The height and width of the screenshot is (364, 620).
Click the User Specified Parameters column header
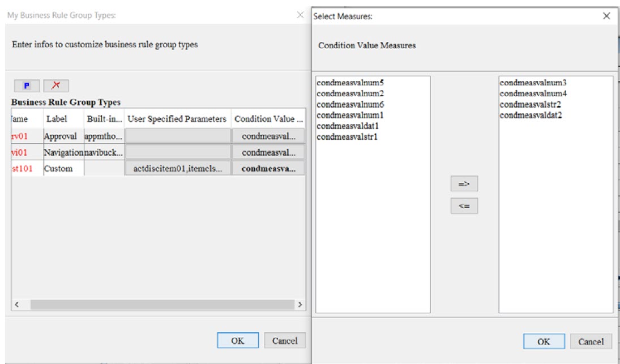pyautogui.click(x=177, y=118)
